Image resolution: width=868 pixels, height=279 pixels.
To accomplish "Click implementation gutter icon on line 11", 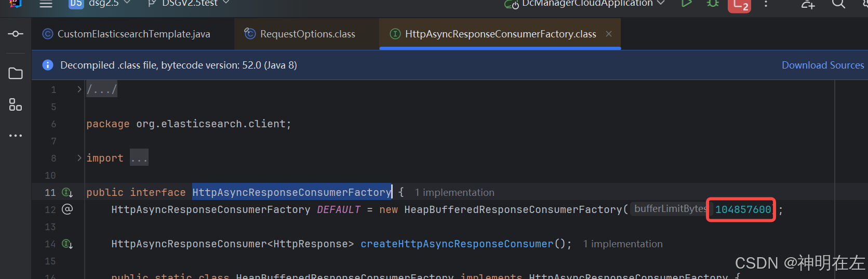I will 67,192.
